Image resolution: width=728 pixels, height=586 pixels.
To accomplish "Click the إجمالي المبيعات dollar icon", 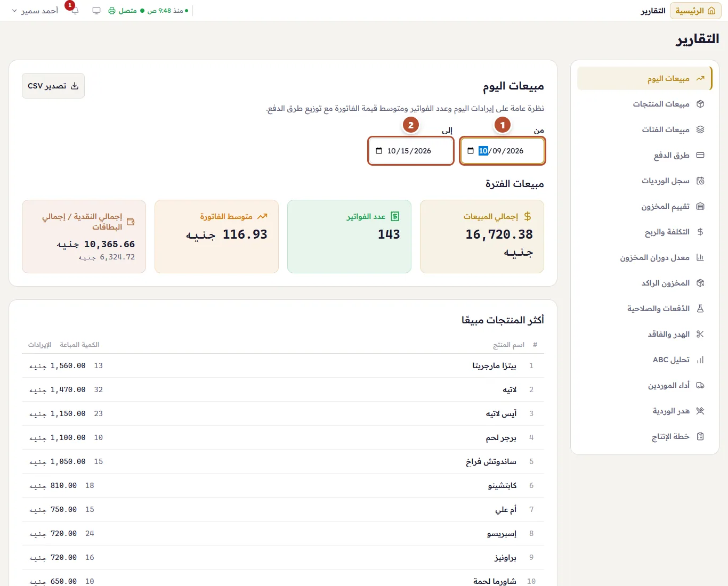I will point(527,216).
